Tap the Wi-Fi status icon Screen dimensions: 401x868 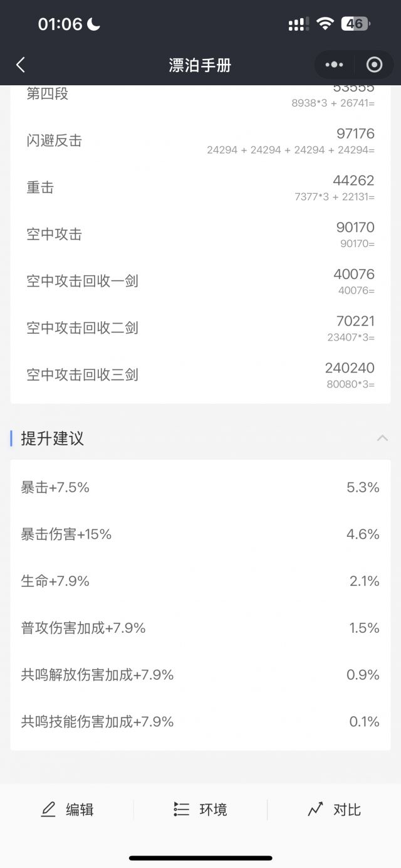[x=325, y=24]
